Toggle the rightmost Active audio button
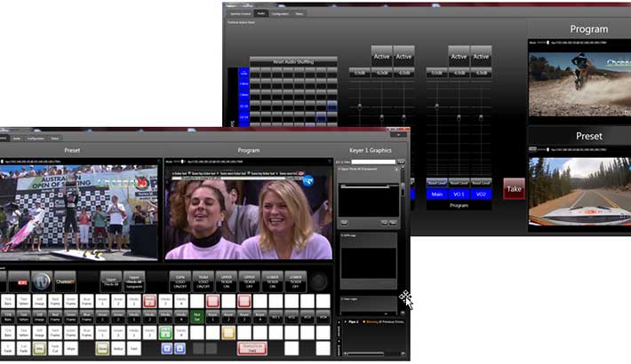 pyautogui.click(x=481, y=56)
